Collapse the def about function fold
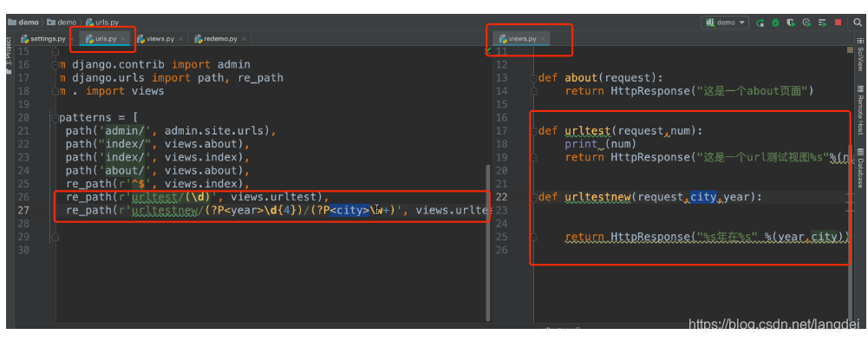Image resolution: width=868 pixels, height=341 pixels. [x=534, y=78]
